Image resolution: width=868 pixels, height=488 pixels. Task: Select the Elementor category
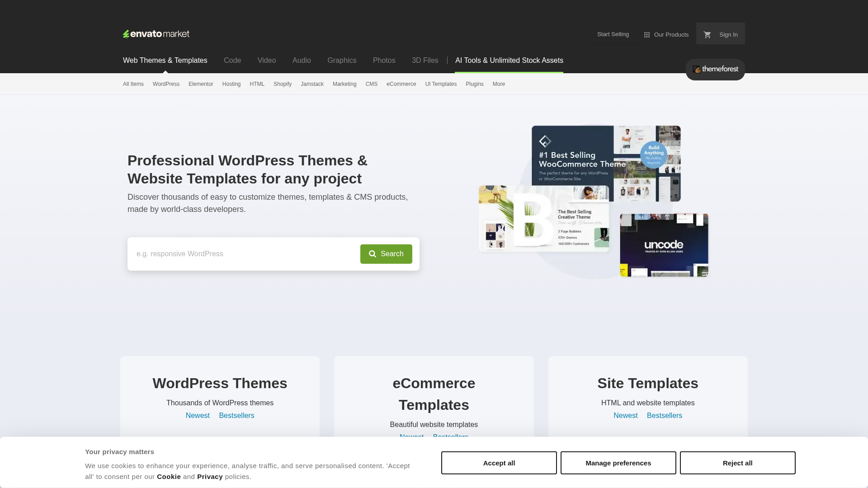(201, 84)
